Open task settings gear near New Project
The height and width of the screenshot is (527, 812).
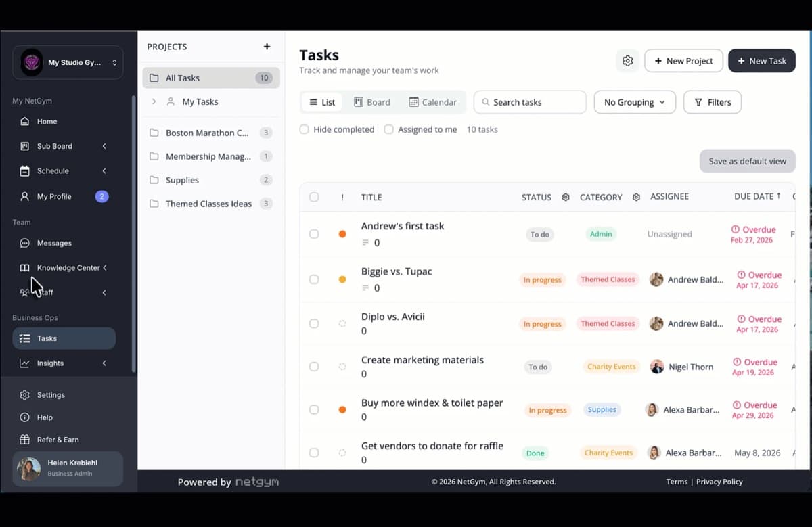628,61
